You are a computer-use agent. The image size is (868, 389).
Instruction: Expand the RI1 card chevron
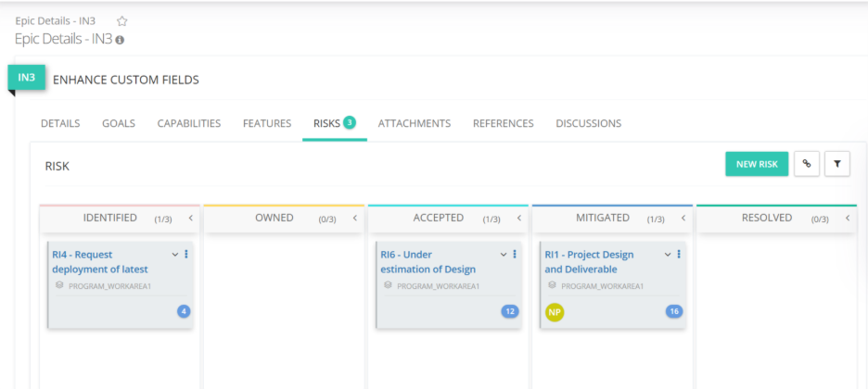(668, 255)
